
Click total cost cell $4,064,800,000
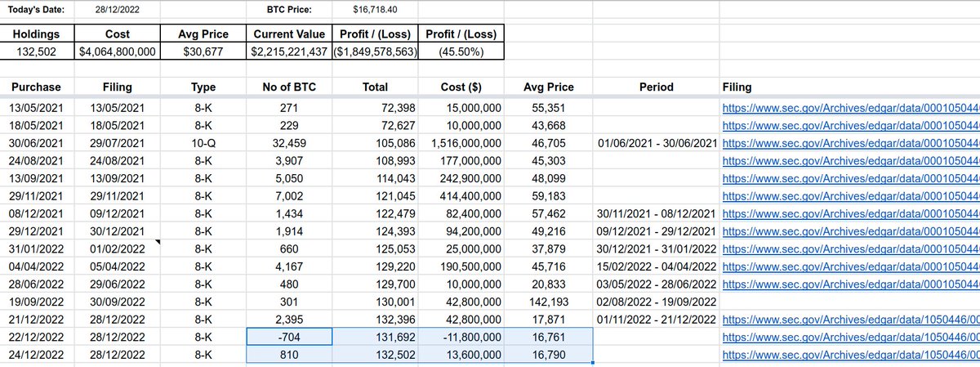pyautogui.click(x=118, y=51)
